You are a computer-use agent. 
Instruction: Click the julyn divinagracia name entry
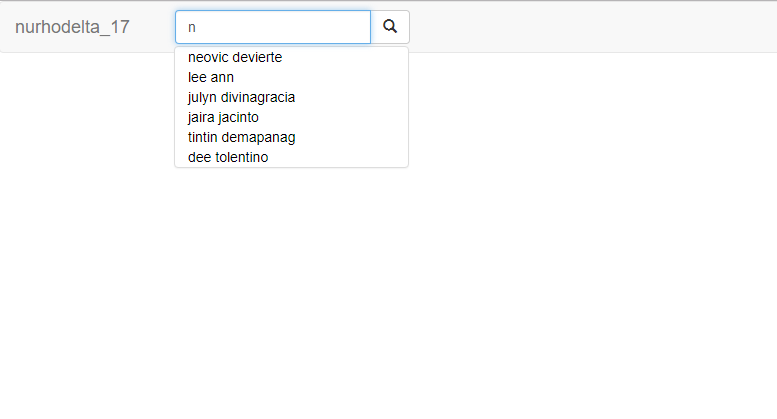[241, 97]
